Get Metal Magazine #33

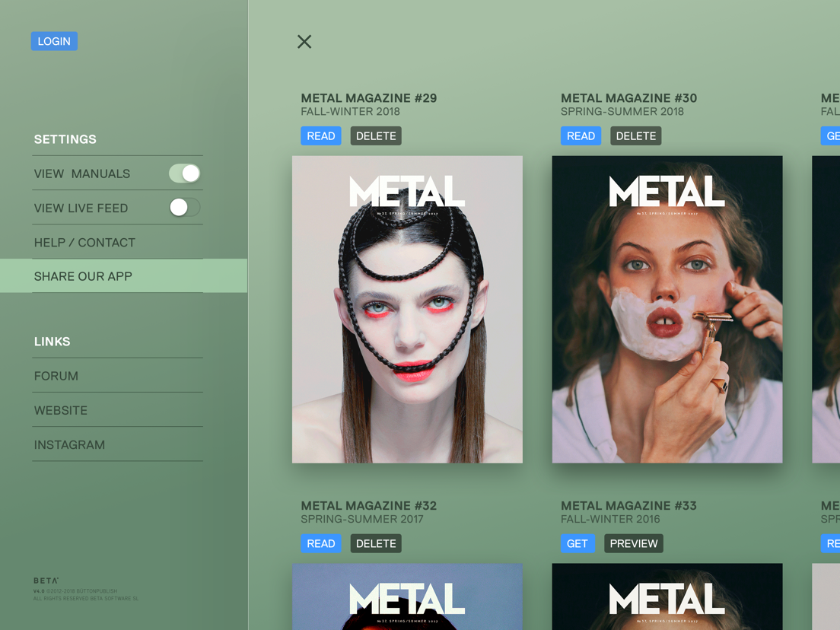(577, 543)
